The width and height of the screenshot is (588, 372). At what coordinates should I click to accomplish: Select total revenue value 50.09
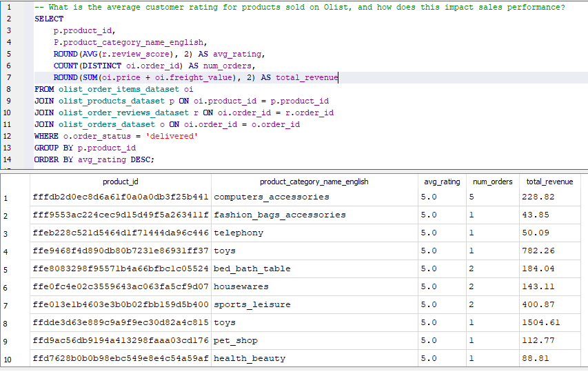tap(550, 233)
